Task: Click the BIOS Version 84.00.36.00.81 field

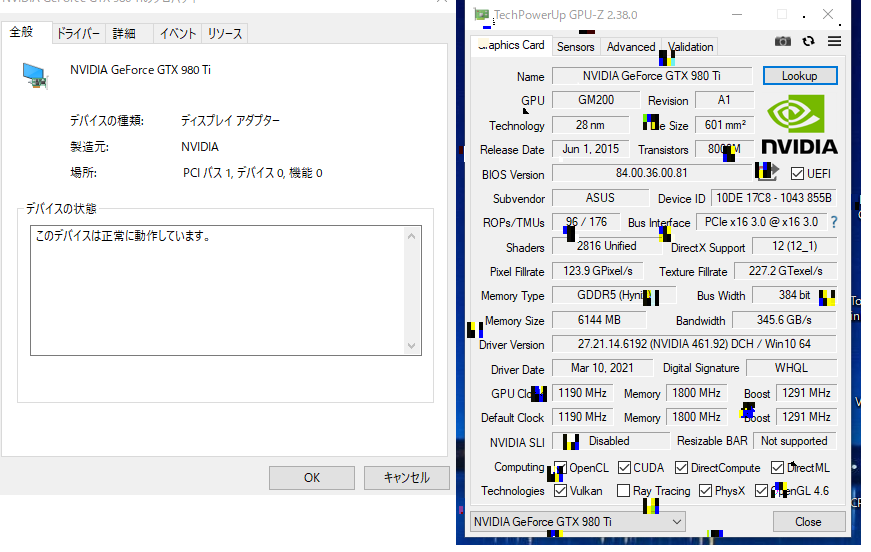Action: pos(652,173)
